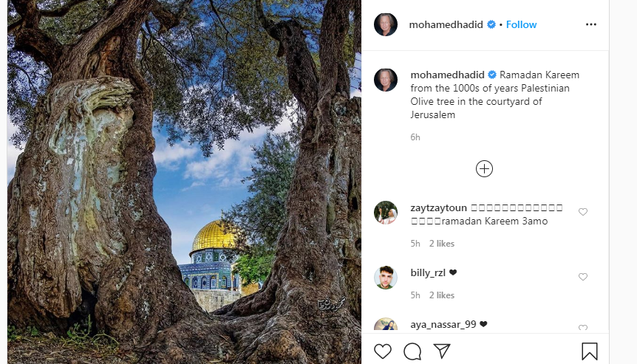637x364 pixels.
Task: Open mohamedhadid profile from header username
Action: pyautogui.click(x=446, y=25)
